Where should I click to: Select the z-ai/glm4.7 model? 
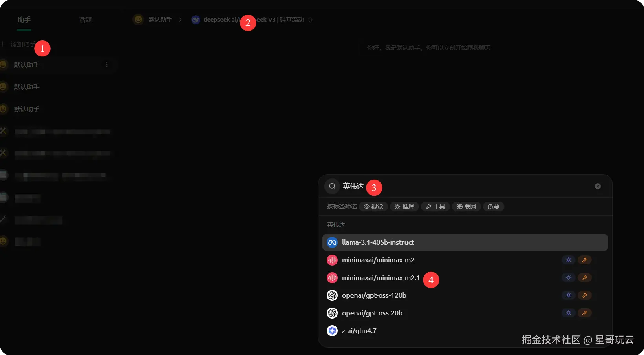pos(465,331)
